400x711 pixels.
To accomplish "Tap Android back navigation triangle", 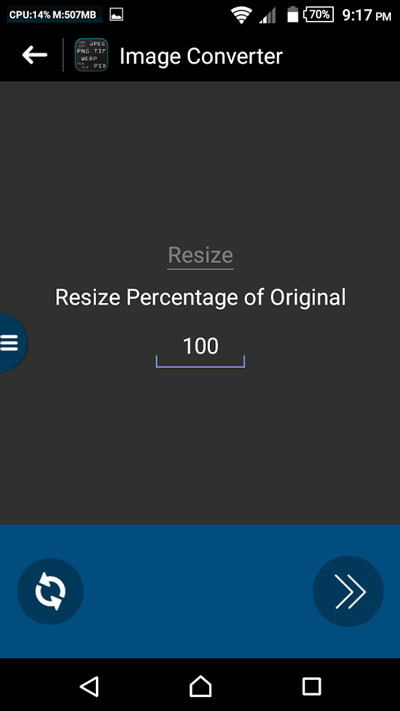I will [x=89, y=686].
